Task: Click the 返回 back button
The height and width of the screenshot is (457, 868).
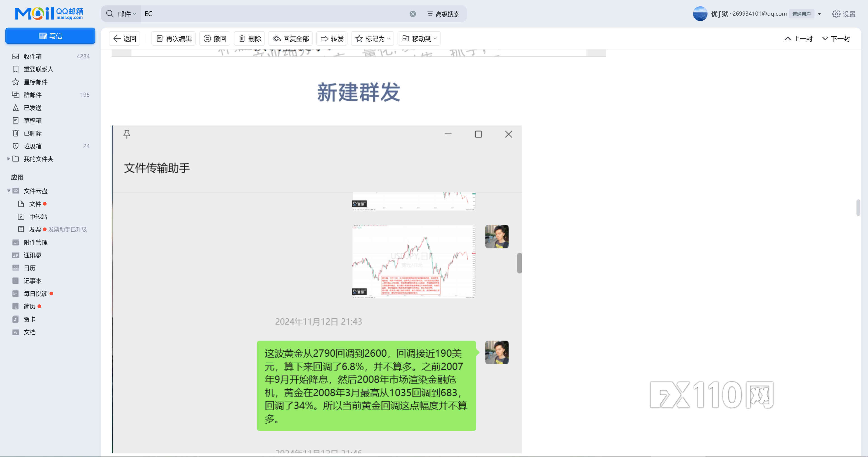Action: 125,39
